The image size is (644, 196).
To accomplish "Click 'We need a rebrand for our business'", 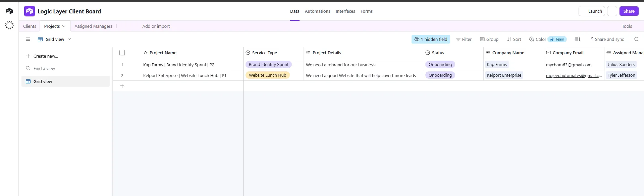I will (340, 65).
